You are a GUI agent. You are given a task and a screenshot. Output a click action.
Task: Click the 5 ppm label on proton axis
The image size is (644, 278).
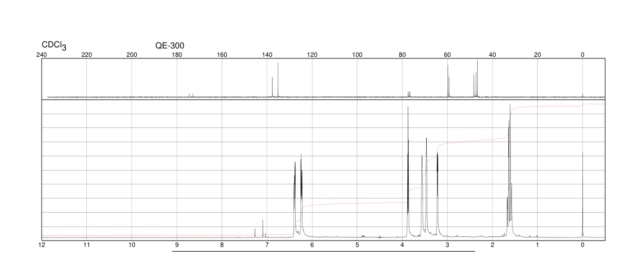tap(357, 245)
